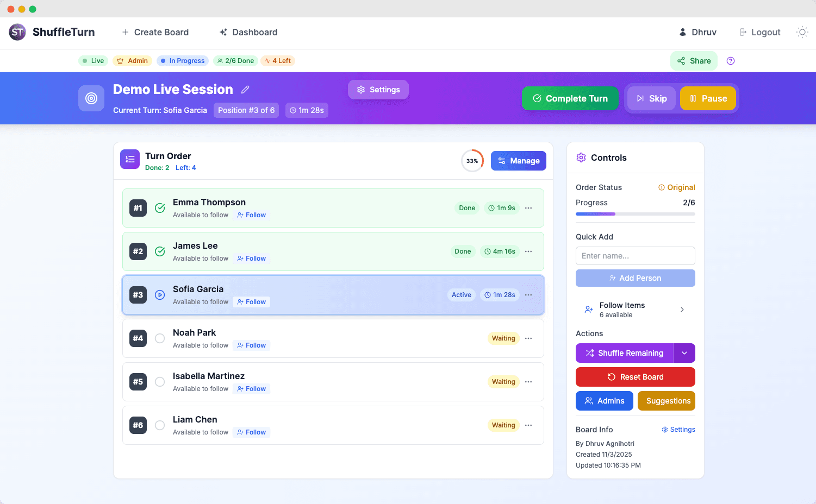Click the red Reset Board button
Image resolution: width=816 pixels, height=504 pixels.
point(635,377)
